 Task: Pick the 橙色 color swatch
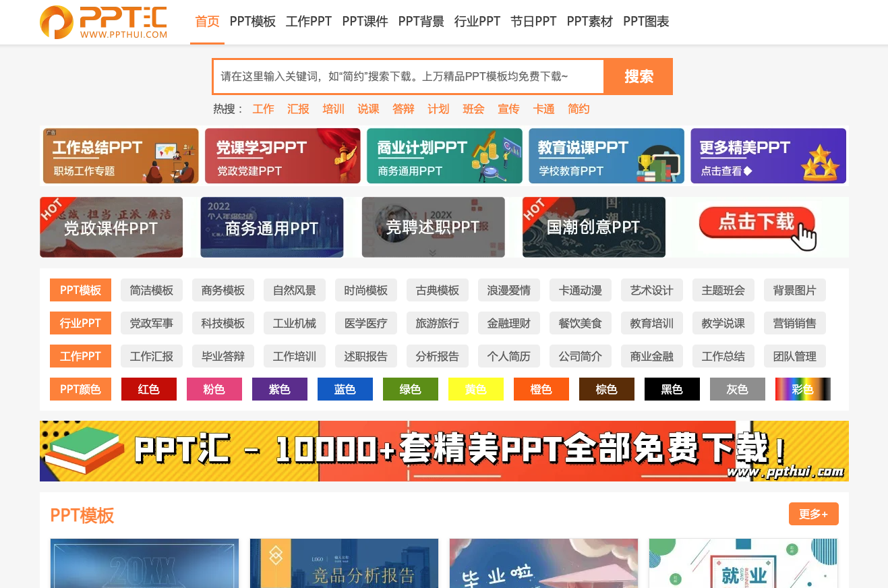541,389
